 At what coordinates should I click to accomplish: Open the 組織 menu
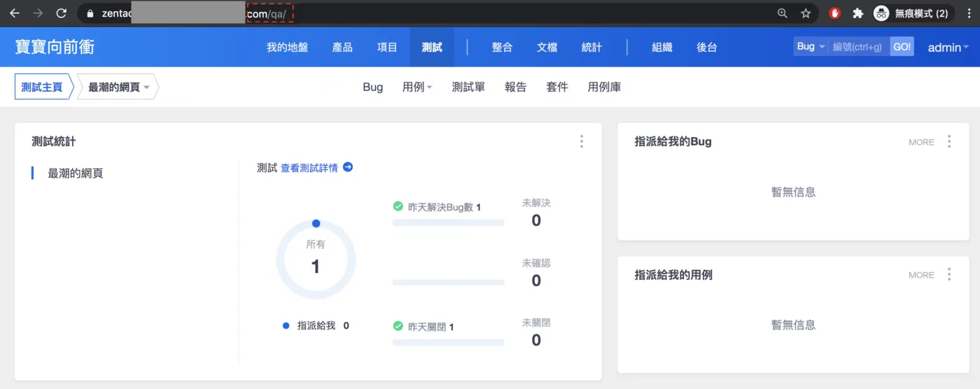pos(661,48)
